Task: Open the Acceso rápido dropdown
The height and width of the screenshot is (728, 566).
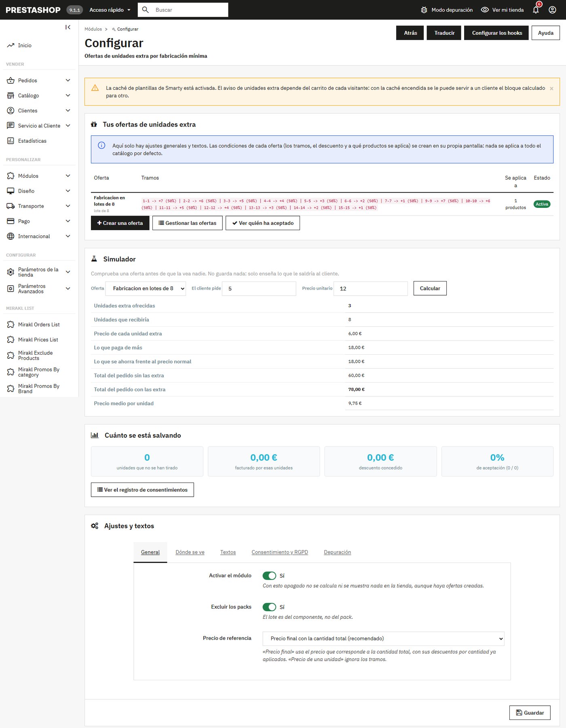Action: [110, 10]
